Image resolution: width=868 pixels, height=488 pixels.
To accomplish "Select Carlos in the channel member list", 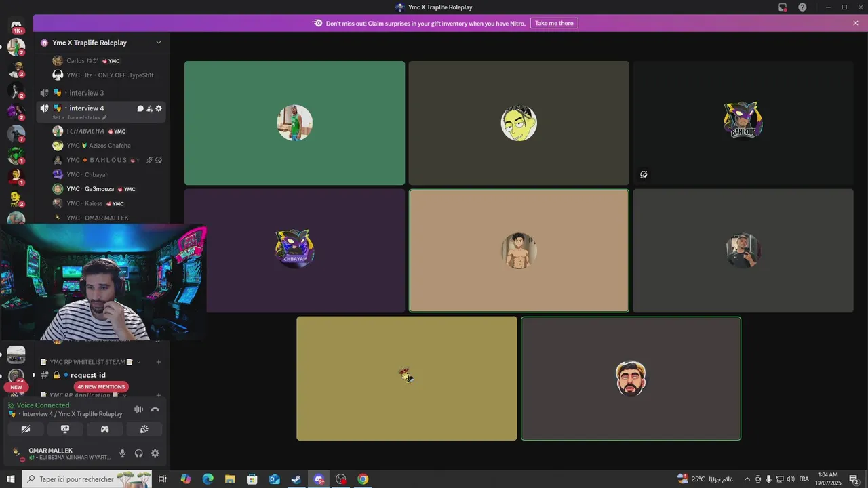I will coord(100,61).
